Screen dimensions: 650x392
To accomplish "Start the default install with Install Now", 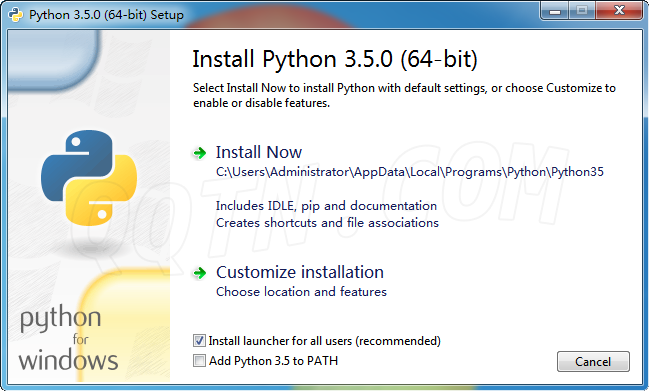I will (x=259, y=152).
